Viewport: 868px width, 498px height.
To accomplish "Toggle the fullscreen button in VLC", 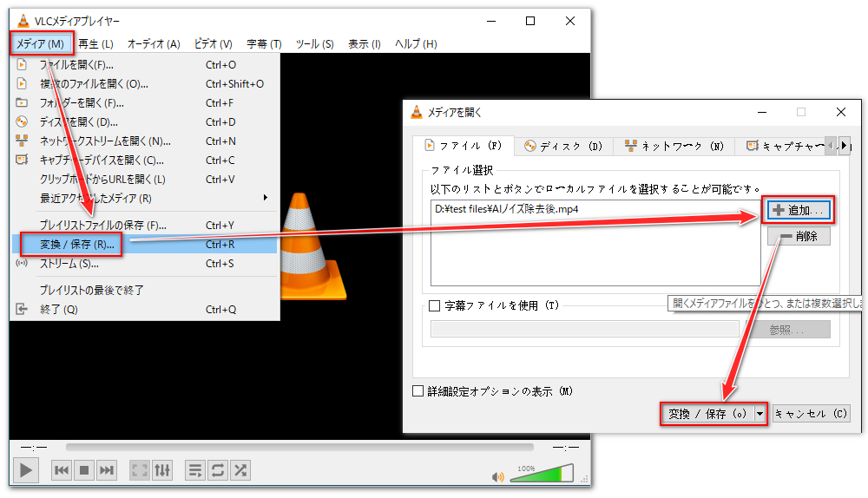I will [140, 470].
